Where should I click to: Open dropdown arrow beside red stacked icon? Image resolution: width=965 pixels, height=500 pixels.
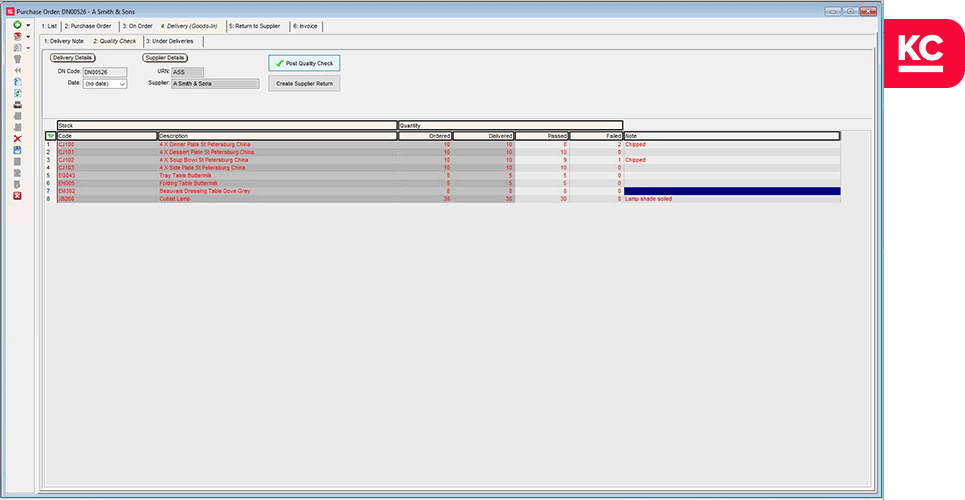(28, 37)
